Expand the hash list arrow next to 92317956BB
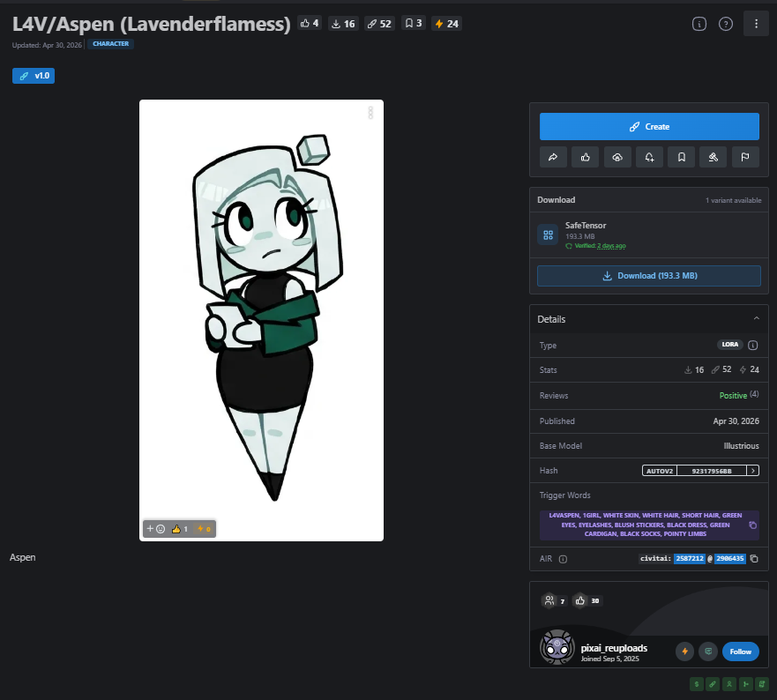 point(752,471)
